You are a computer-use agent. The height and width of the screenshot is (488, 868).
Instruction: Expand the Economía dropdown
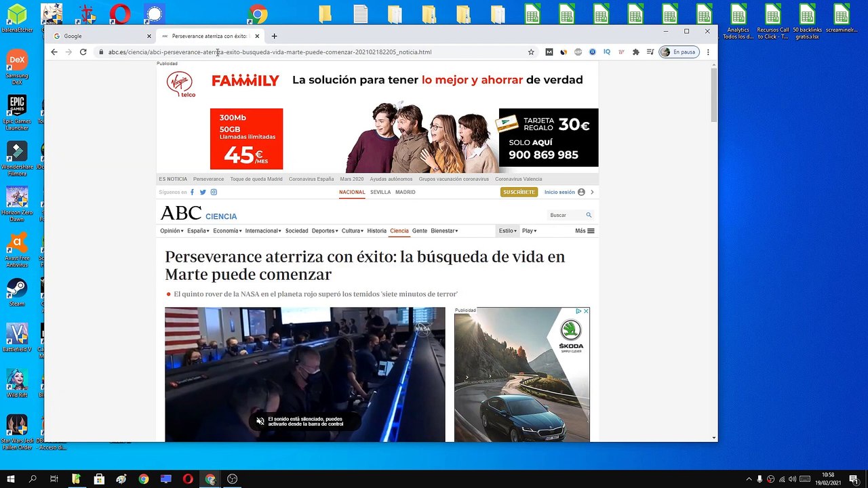pos(227,231)
